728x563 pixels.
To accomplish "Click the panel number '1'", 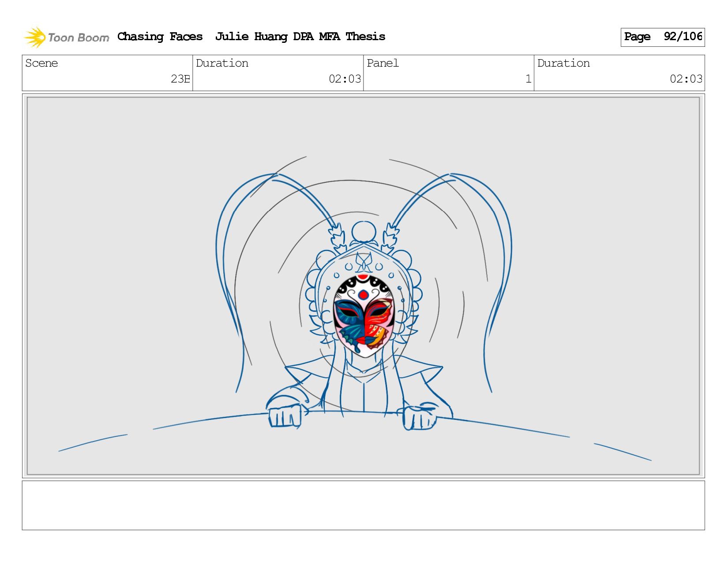I will click(x=528, y=79).
